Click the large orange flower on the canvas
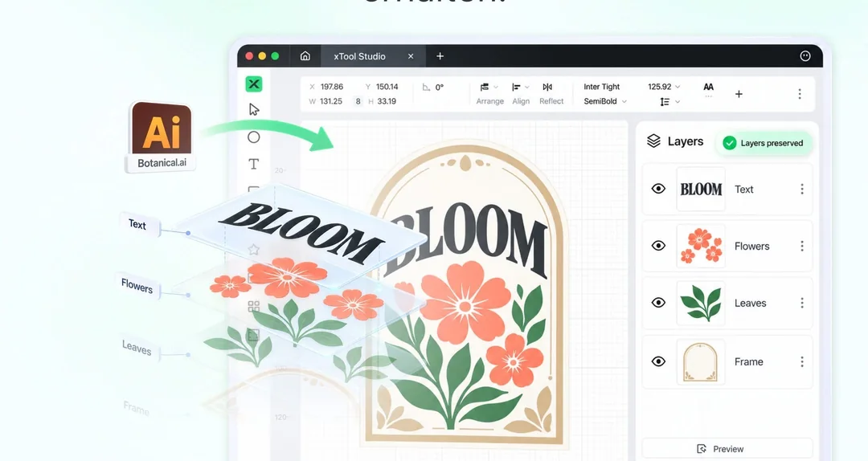This screenshot has height=461, width=868. 464,304
